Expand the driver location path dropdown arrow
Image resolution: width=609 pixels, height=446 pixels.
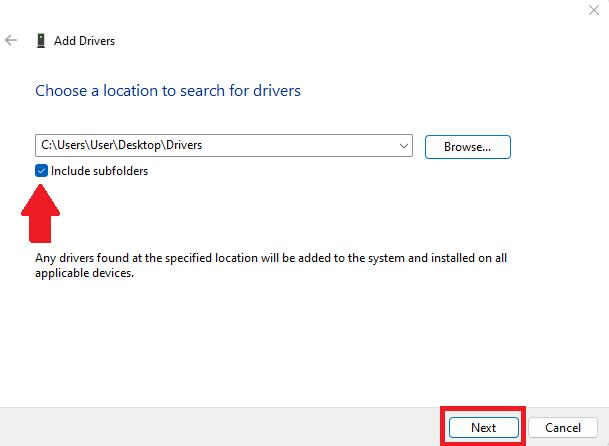(404, 146)
